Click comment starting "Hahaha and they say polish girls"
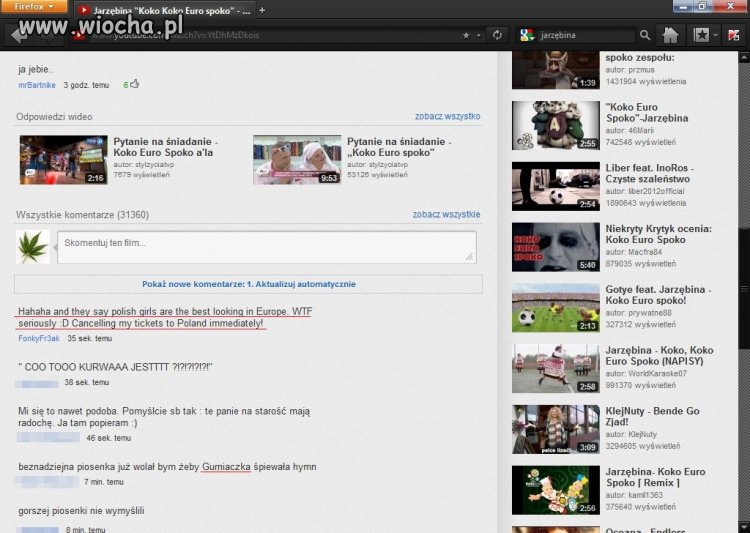Image resolution: width=750 pixels, height=533 pixels. [165, 317]
